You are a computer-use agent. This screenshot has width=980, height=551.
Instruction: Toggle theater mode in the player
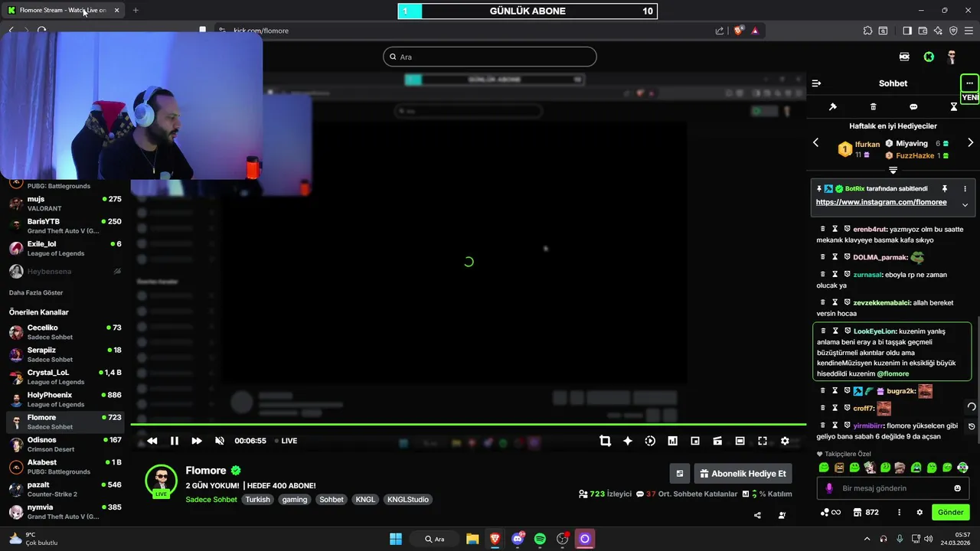tap(740, 441)
